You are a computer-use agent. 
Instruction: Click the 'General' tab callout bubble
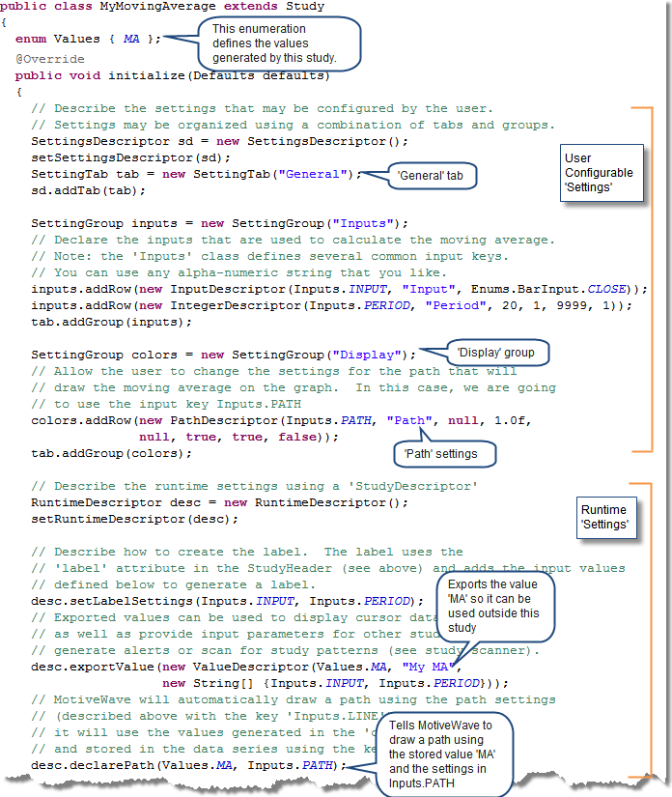pyautogui.click(x=434, y=177)
